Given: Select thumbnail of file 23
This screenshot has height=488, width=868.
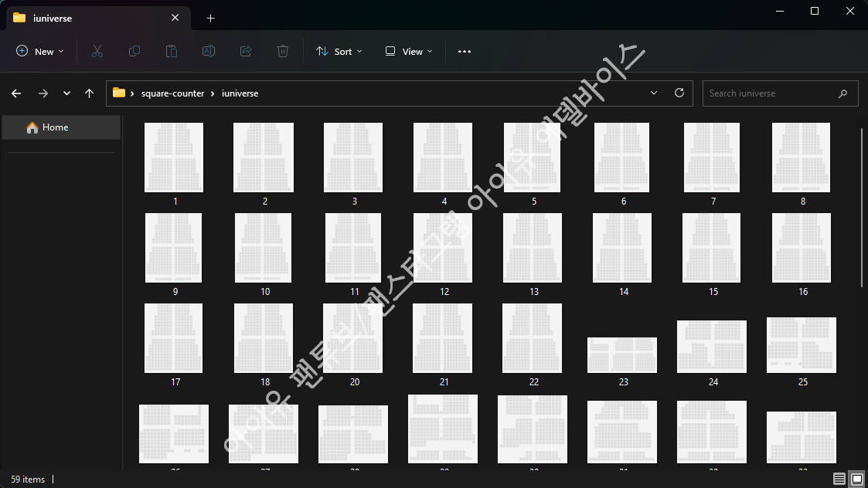Looking at the screenshot, I should [622, 355].
